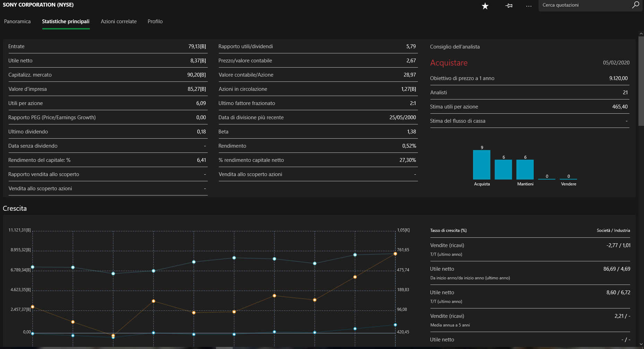Click the scrollbar down arrow
644x349 pixels.
point(641,344)
